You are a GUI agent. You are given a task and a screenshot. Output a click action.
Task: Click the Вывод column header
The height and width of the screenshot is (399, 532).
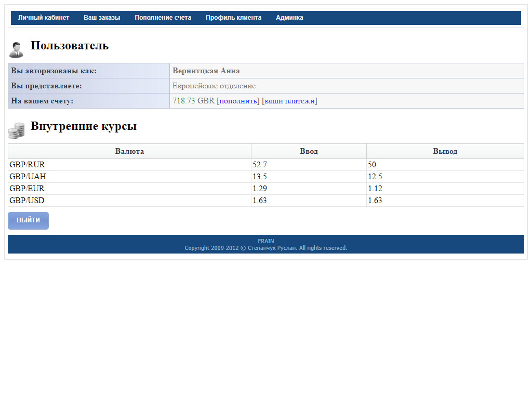pos(445,151)
